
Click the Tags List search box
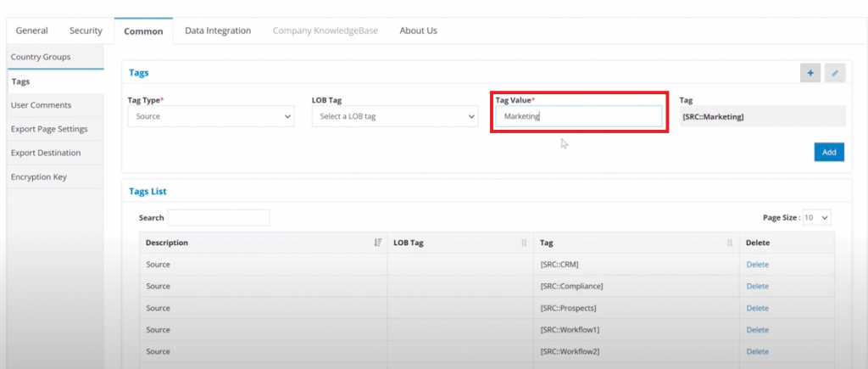tap(219, 218)
